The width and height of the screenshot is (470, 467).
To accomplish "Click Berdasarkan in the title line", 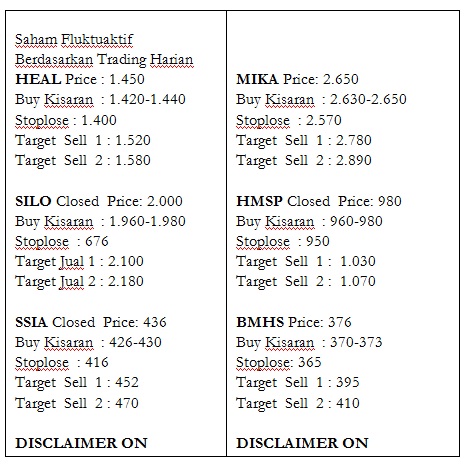I will point(54,59).
